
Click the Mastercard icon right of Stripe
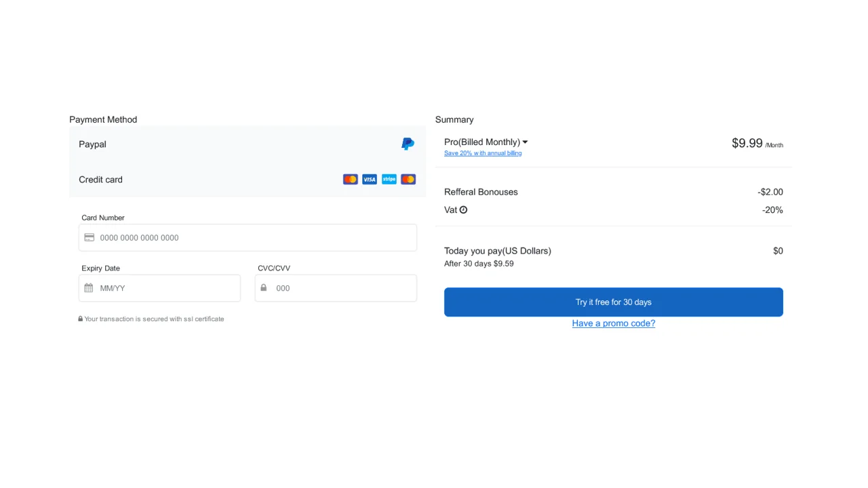click(x=408, y=180)
